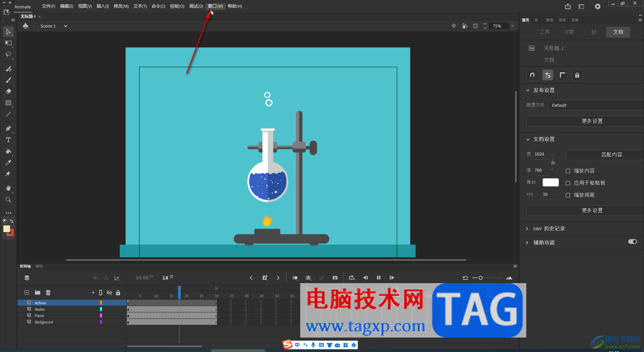The image size is (644, 352).
Task: Open the 修改(M) menu
Action: (x=121, y=6)
